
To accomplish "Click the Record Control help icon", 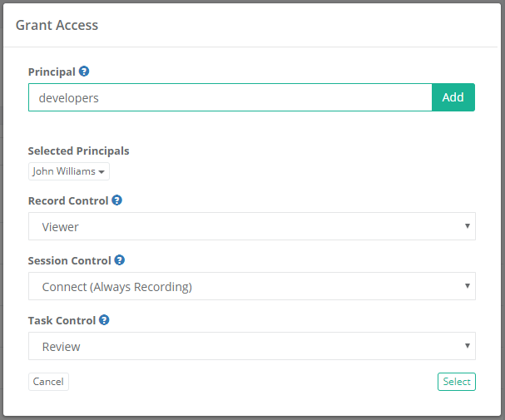I will coord(116,200).
